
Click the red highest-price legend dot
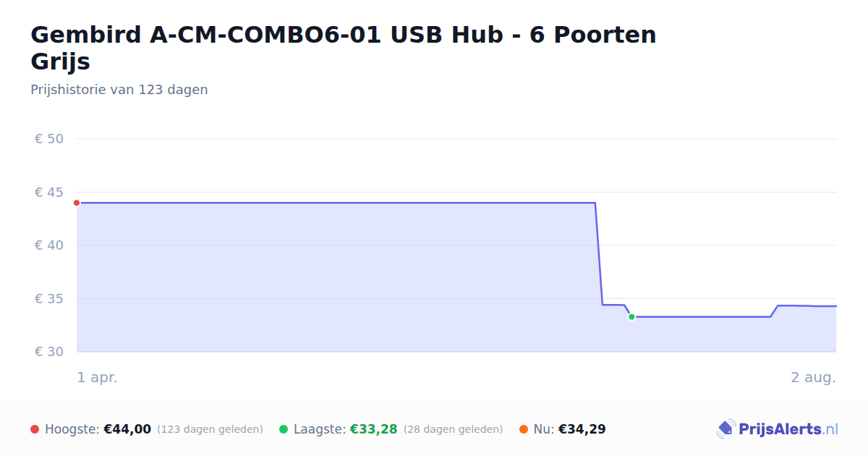35,429
